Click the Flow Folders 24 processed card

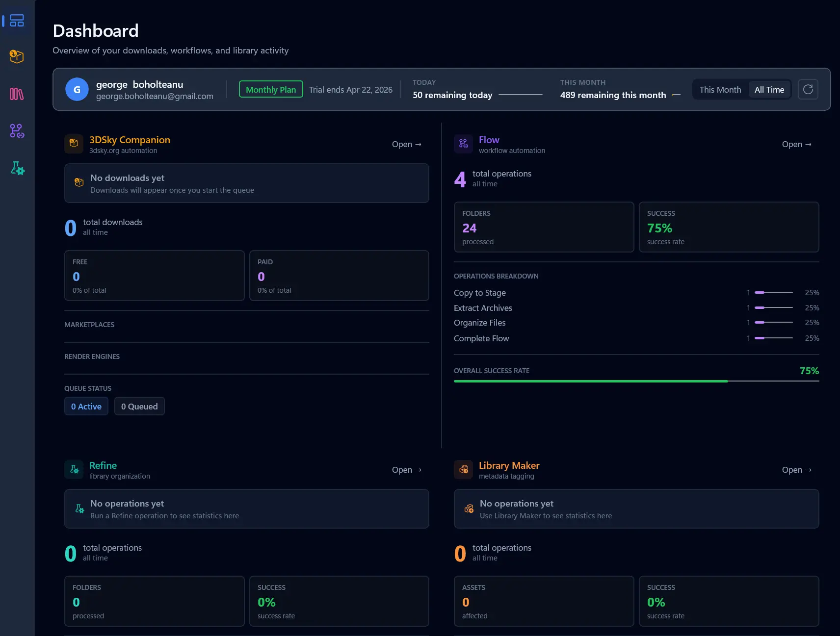pos(544,227)
